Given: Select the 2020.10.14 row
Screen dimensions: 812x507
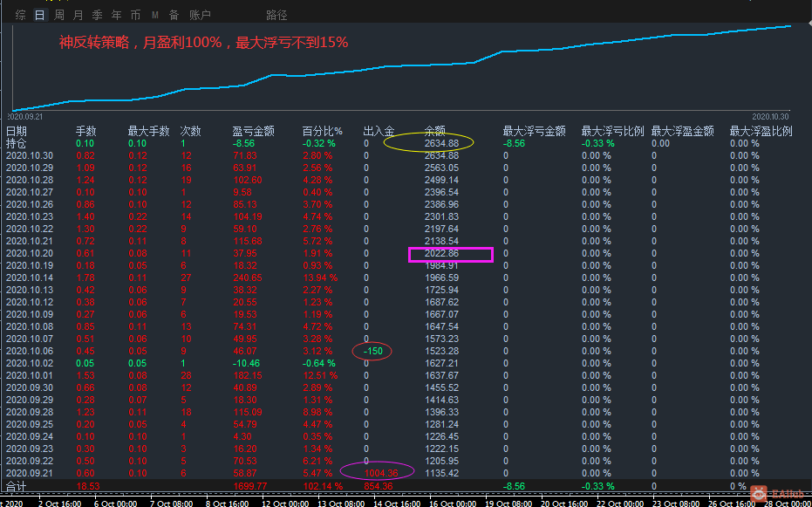Looking at the screenshot, I should point(406,277).
